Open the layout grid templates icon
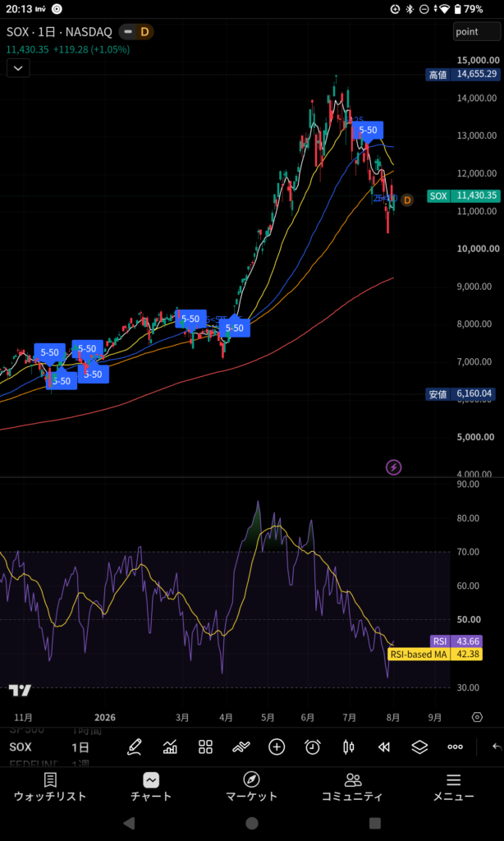The height and width of the screenshot is (841, 504). click(205, 747)
